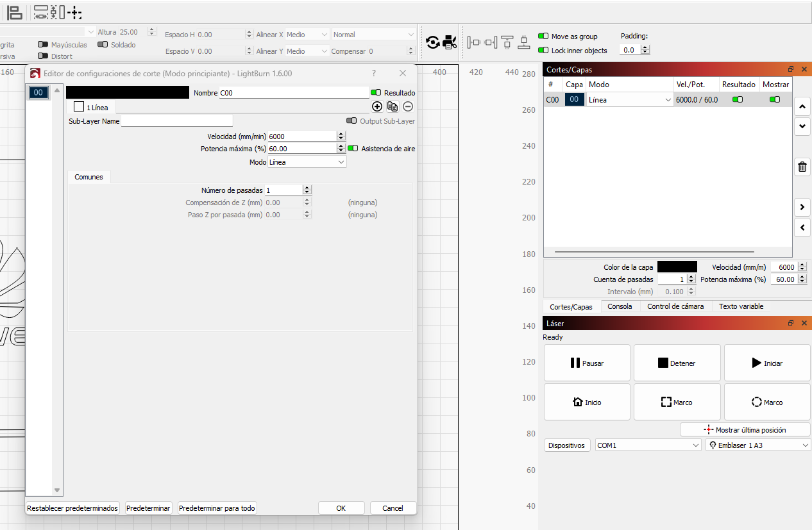This screenshot has width=812, height=530.
Task: Increase Velocidad value in editor using spinner
Action: [341, 133]
